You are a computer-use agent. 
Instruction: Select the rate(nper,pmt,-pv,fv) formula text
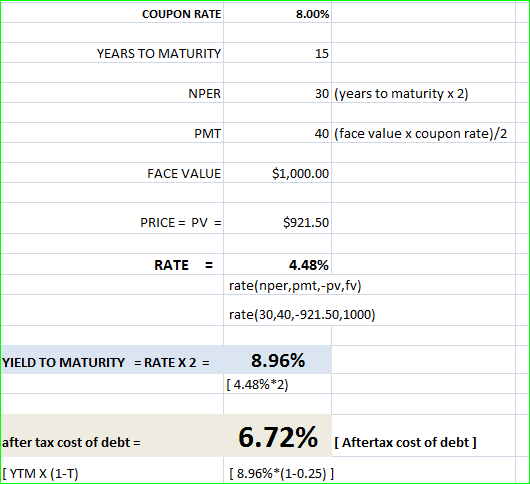coord(295,286)
